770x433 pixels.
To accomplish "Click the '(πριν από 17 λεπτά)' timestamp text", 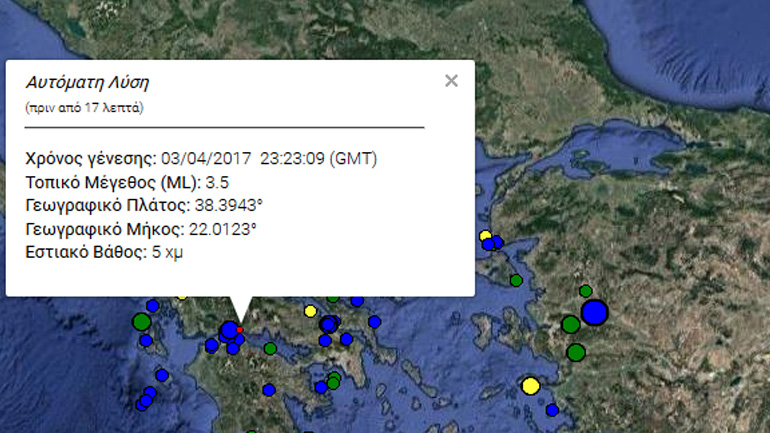I will click(84, 108).
